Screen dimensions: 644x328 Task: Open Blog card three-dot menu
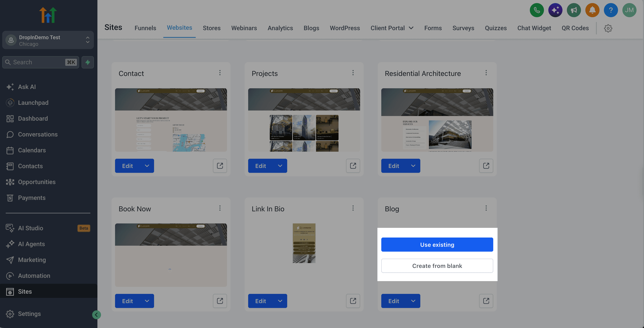486,208
